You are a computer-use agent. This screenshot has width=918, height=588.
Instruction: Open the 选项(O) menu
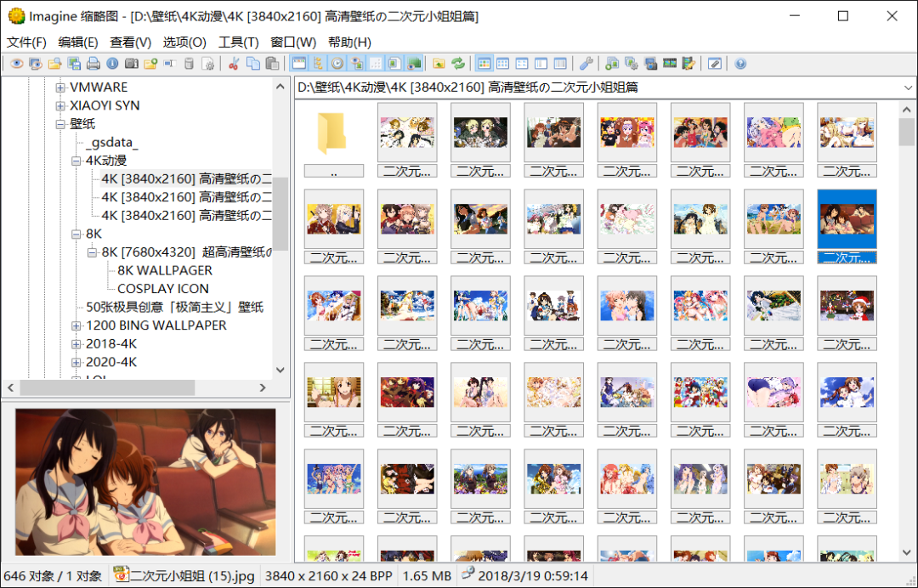coord(184,42)
